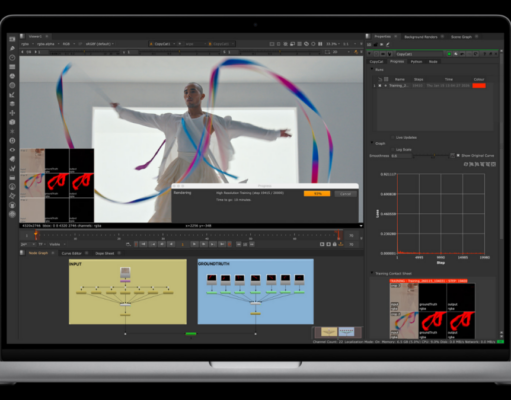511x400 pixels.
Task: Switch to the Dope Sheet tab
Action: 105,253
